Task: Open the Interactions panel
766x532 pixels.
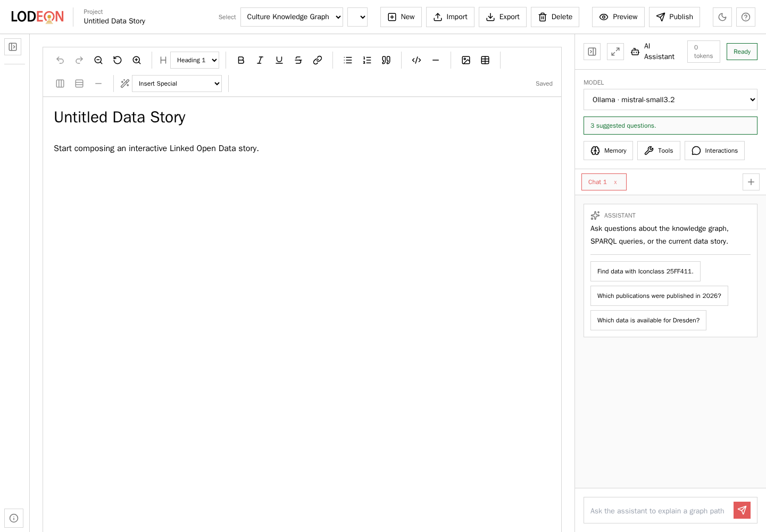Action: pyautogui.click(x=714, y=151)
